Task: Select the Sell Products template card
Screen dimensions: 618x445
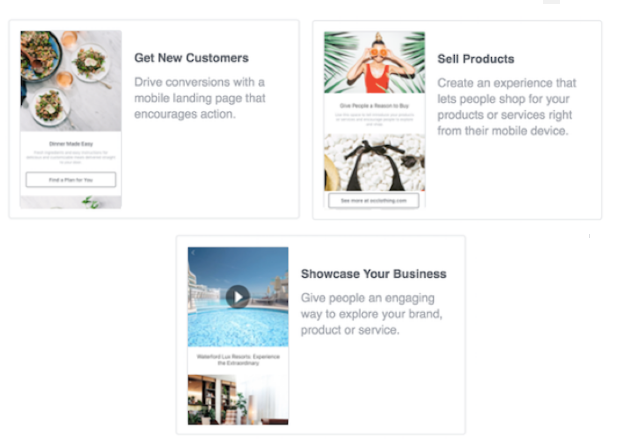Action: pyautogui.click(x=457, y=120)
